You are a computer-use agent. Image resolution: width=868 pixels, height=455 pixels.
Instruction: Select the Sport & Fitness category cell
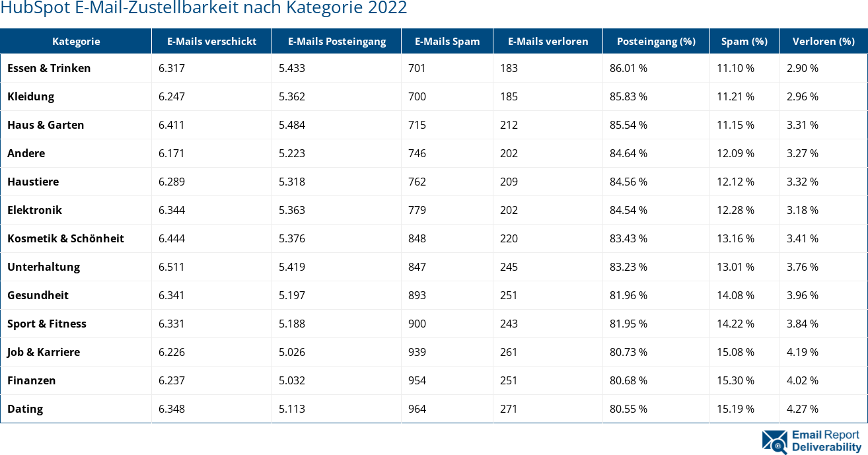point(47,324)
